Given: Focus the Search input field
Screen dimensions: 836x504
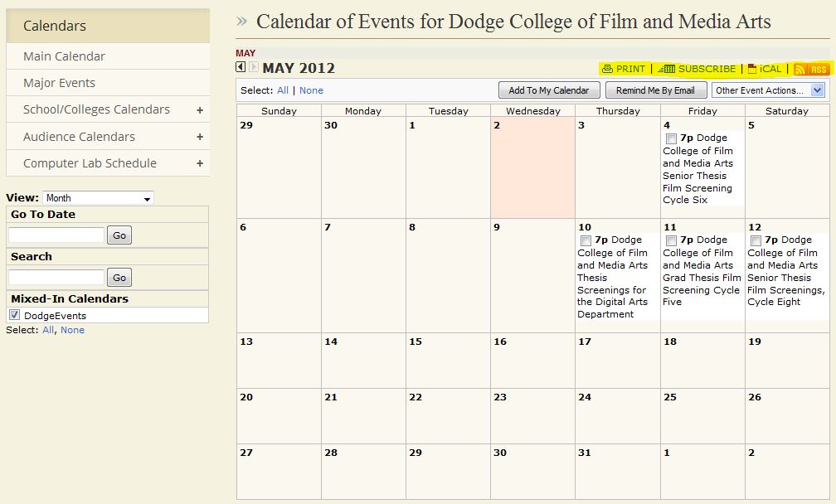Looking at the screenshot, I should [56, 277].
